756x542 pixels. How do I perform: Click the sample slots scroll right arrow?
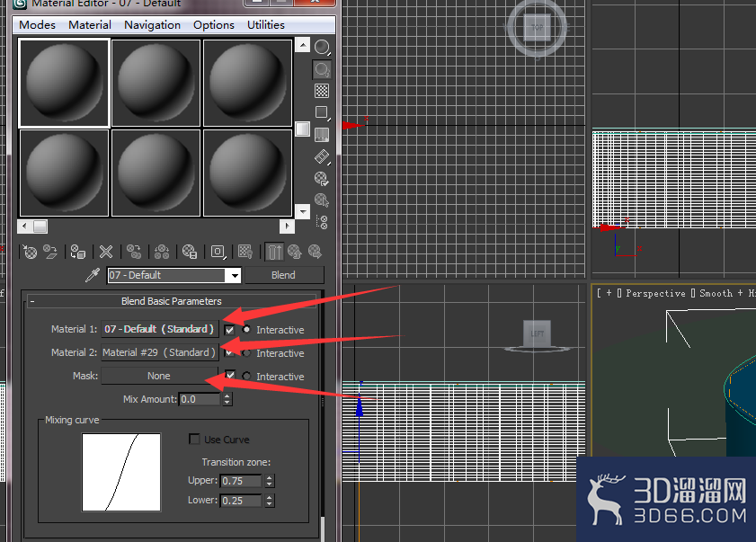pyautogui.click(x=287, y=226)
